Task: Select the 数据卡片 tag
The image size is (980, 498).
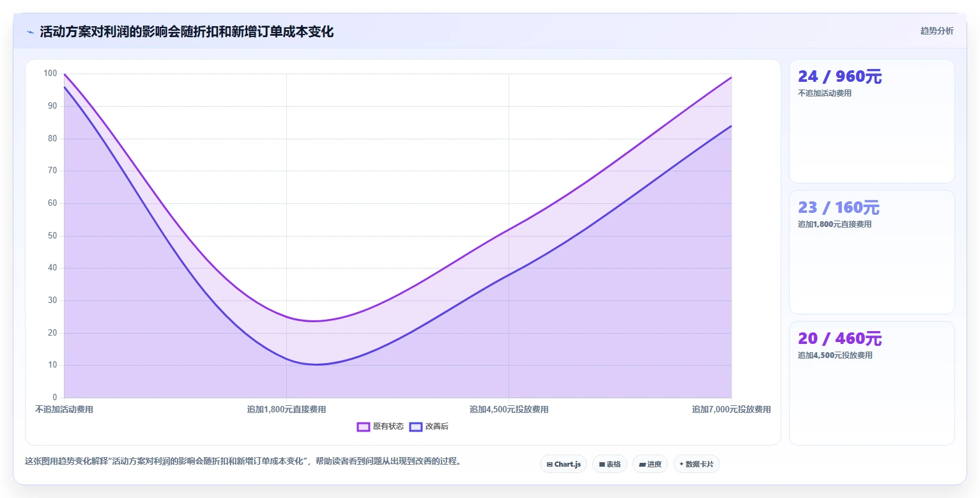Action: pyautogui.click(x=696, y=464)
